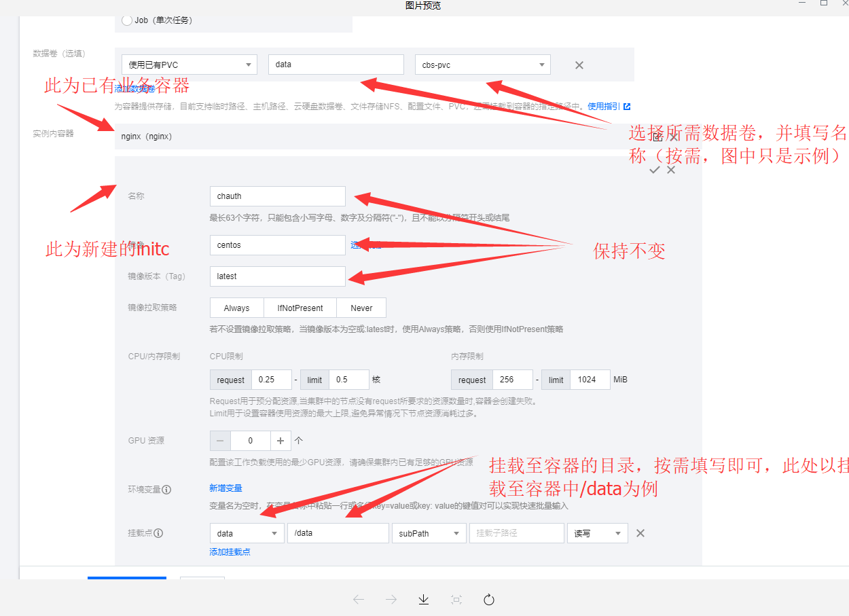This screenshot has width=849, height=616.
Task: Select the Job (单次任务) radio button
Action: (x=127, y=20)
